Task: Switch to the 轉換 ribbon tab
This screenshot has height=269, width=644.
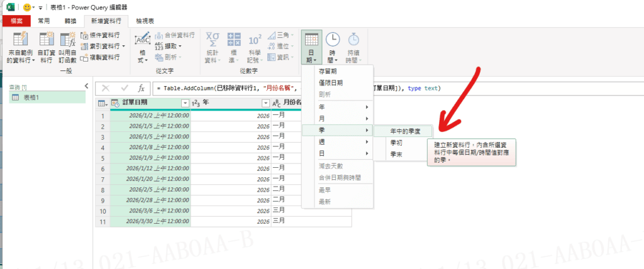Action: [70, 21]
